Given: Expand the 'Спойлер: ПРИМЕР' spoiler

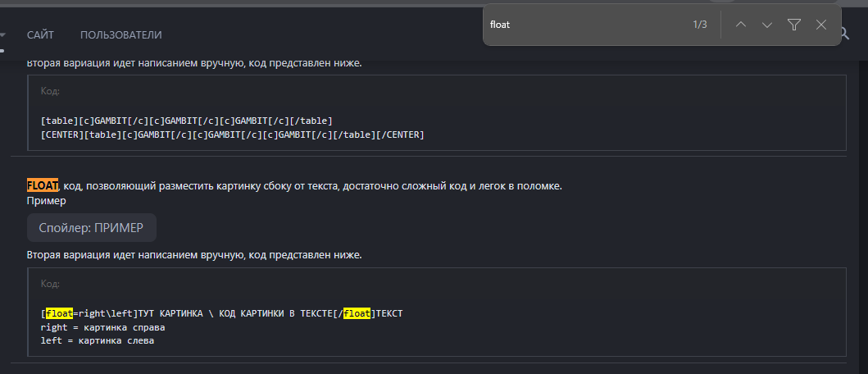Looking at the screenshot, I should click(91, 227).
